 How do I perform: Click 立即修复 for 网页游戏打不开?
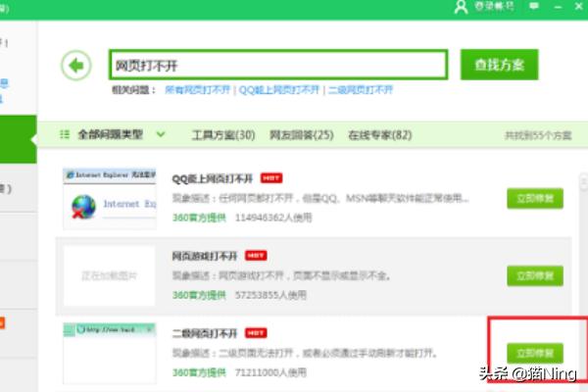pos(535,276)
